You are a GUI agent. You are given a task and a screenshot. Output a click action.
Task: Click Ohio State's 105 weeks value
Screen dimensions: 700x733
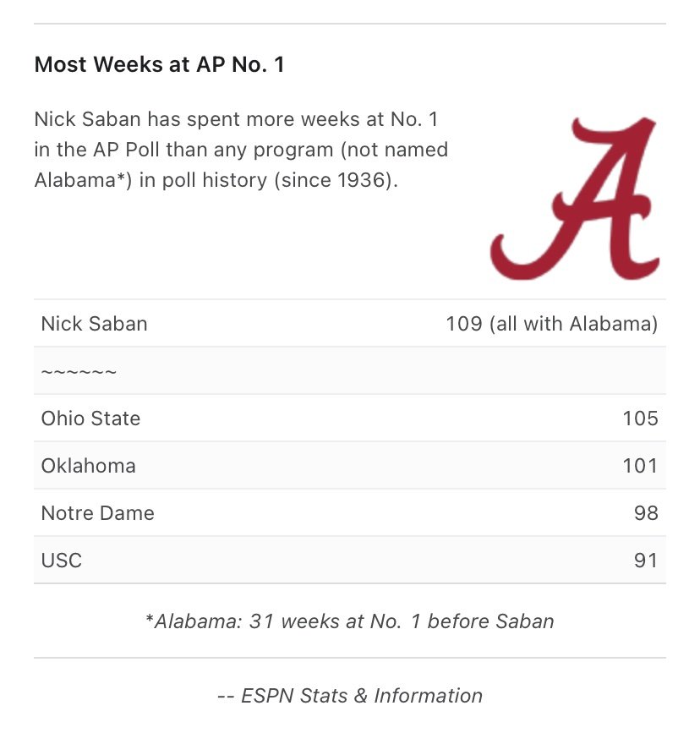click(x=641, y=418)
